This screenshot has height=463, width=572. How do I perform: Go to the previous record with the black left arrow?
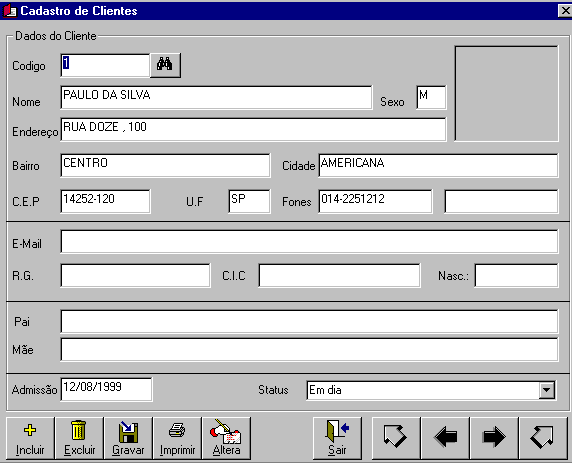pos(445,438)
